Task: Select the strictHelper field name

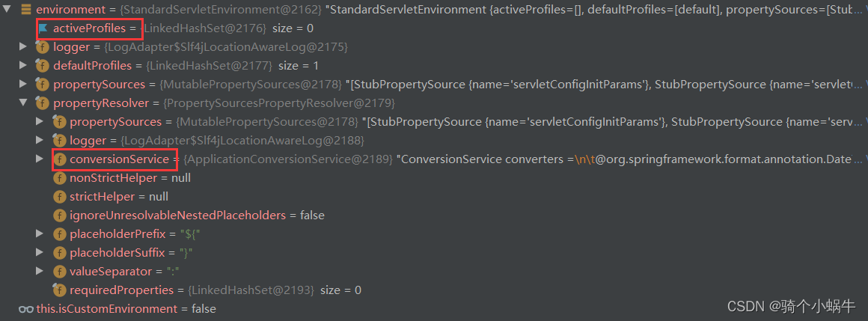Action: pos(103,197)
